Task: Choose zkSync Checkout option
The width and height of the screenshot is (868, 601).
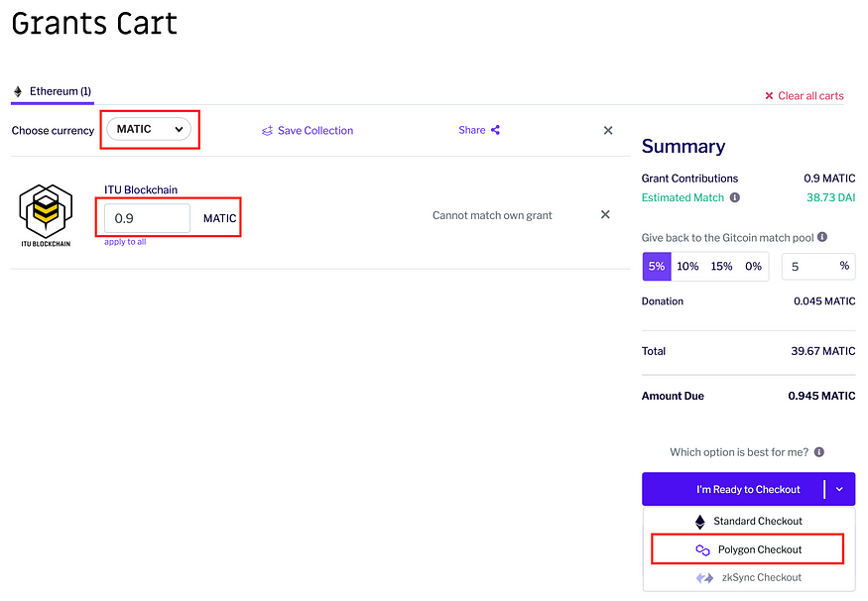Action: pos(748,578)
